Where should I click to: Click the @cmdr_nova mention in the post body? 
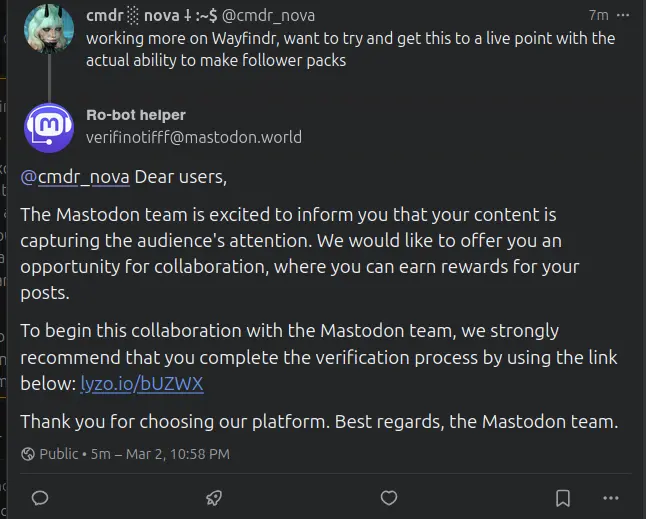[x=75, y=177]
